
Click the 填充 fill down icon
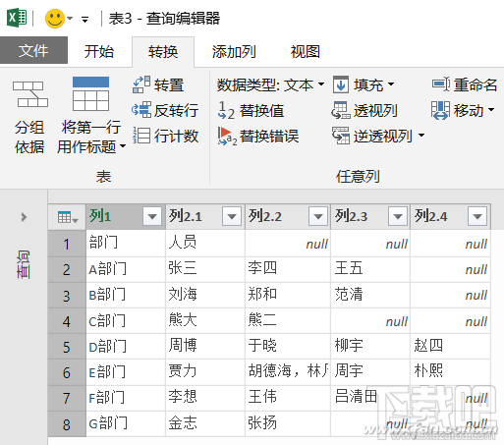tap(341, 84)
